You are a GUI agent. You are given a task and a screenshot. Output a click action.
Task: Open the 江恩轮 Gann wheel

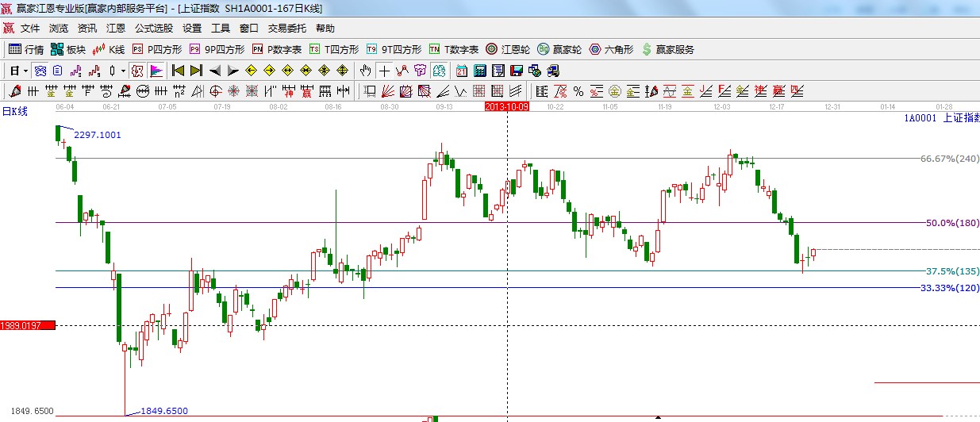[x=508, y=49]
